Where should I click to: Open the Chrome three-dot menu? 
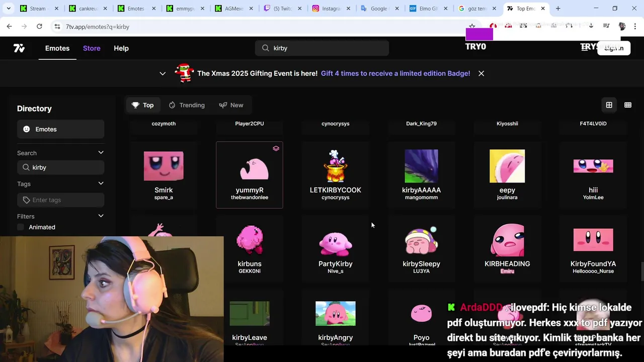tap(635, 26)
